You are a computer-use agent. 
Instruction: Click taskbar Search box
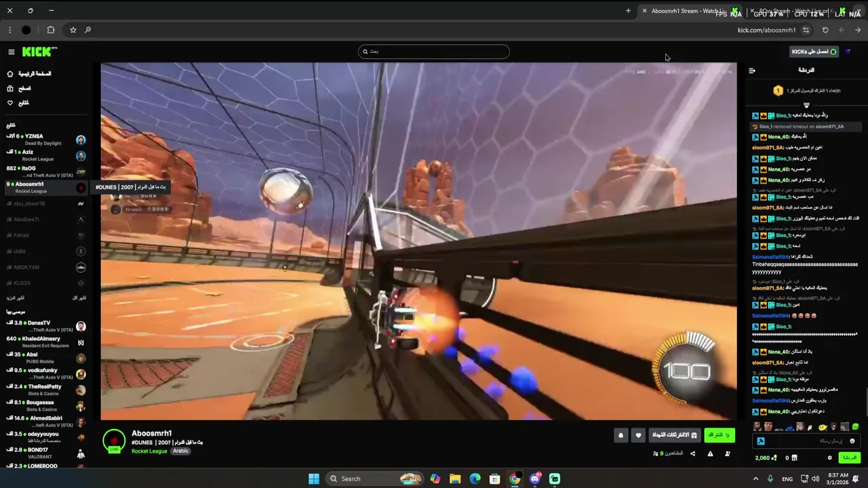point(374,479)
